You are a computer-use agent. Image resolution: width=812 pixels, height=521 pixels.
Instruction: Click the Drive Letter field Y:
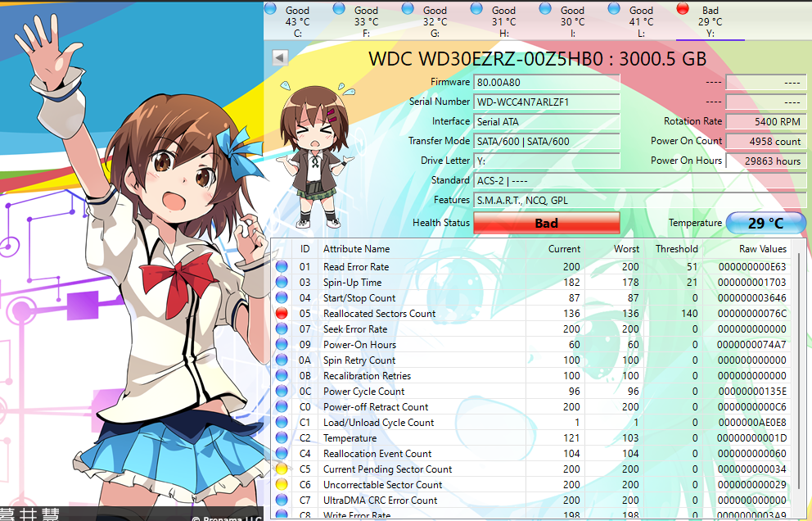[546, 161]
